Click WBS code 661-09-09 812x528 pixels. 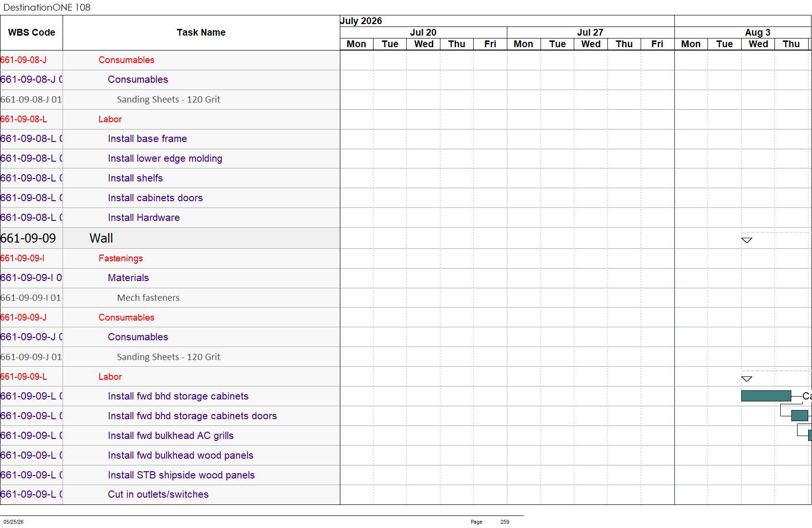click(x=28, y=238)
